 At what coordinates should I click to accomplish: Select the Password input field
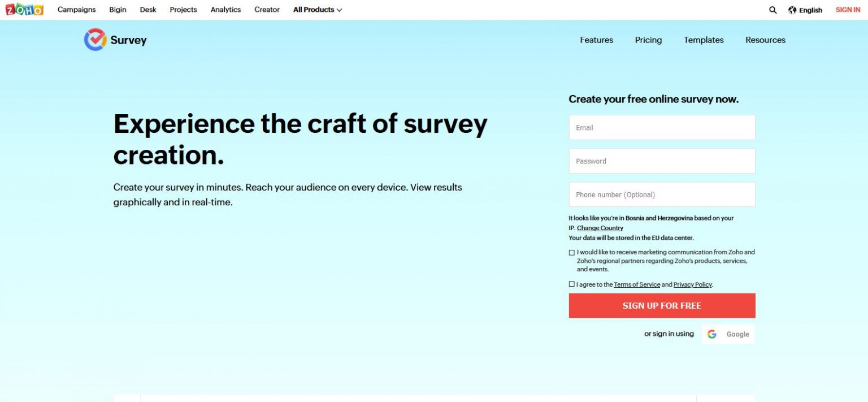661,161
